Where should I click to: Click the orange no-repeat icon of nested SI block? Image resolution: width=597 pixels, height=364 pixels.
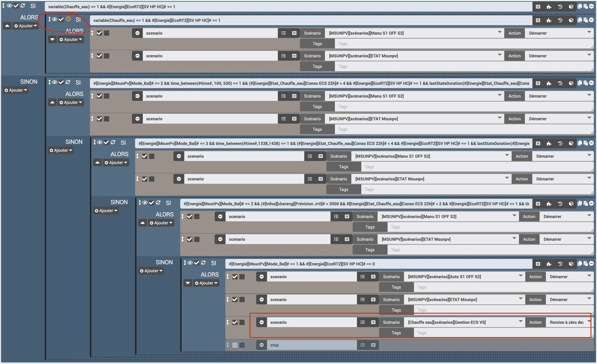pos(68,19)
